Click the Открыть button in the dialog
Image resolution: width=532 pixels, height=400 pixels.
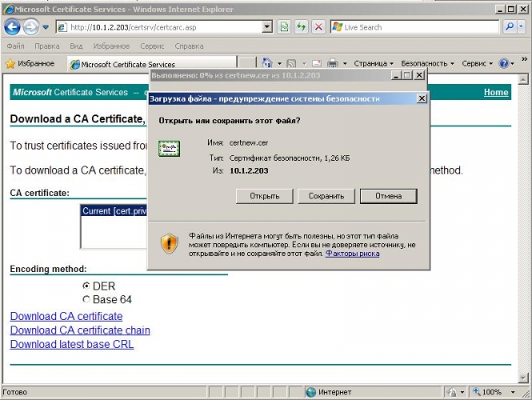pos(264,196)
